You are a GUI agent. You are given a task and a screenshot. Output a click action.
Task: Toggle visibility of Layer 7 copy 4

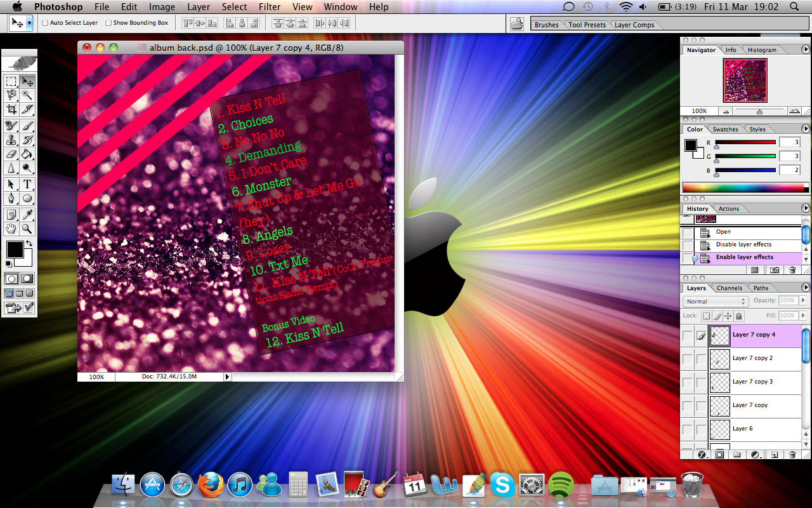[x=688, y=335]
